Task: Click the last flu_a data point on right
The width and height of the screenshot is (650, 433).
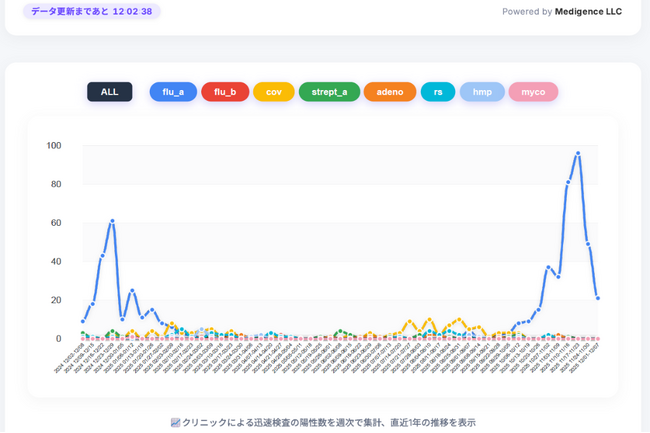Action: pyautogui.click(x=598, y=298)
